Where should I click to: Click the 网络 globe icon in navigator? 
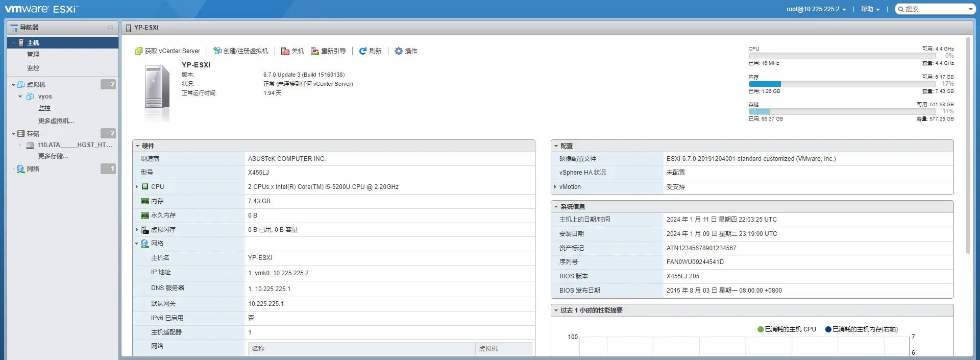[20, 169]
